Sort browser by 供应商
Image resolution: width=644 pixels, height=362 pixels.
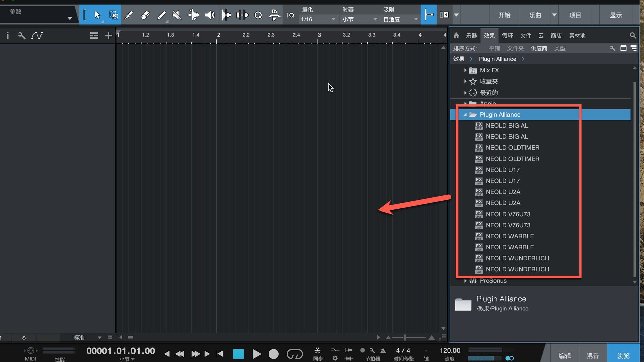pos(539,48)
